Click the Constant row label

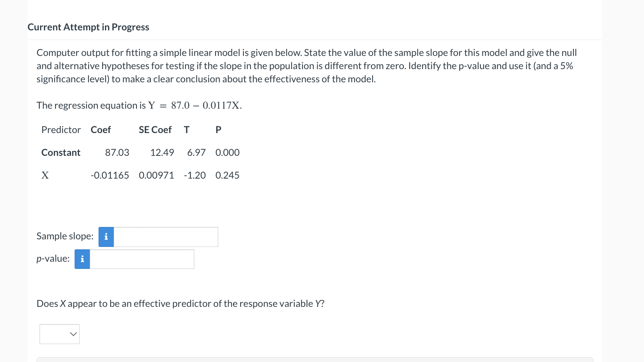pos(61,153)
